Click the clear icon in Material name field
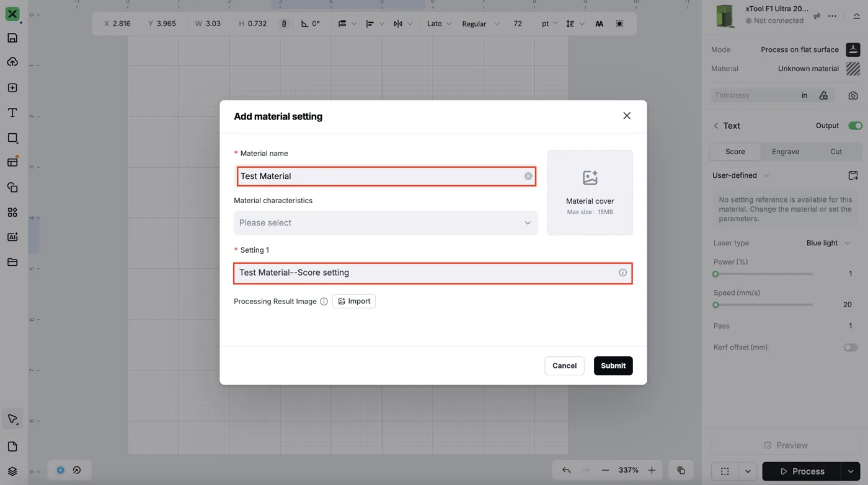Viewport: 868px width, 485px height. 528,176
